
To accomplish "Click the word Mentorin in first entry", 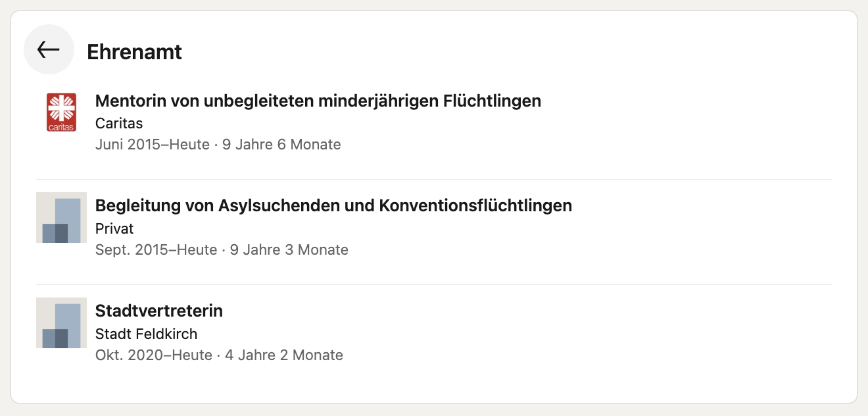I will tap(128, 101).
